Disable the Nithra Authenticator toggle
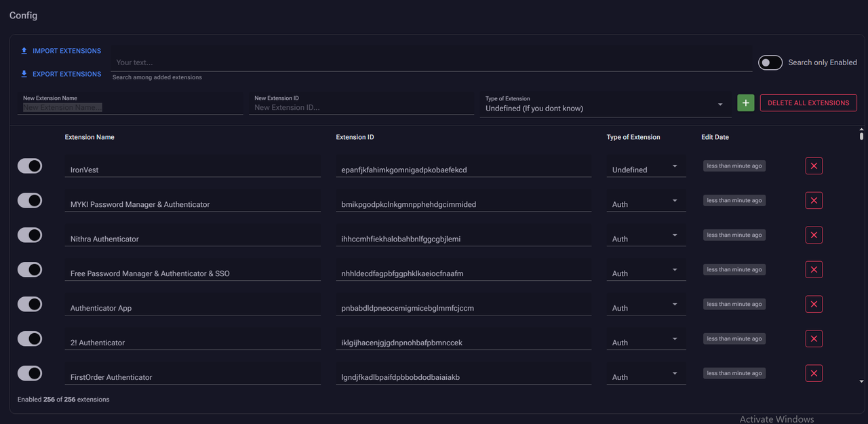 [x=30, y=235]
